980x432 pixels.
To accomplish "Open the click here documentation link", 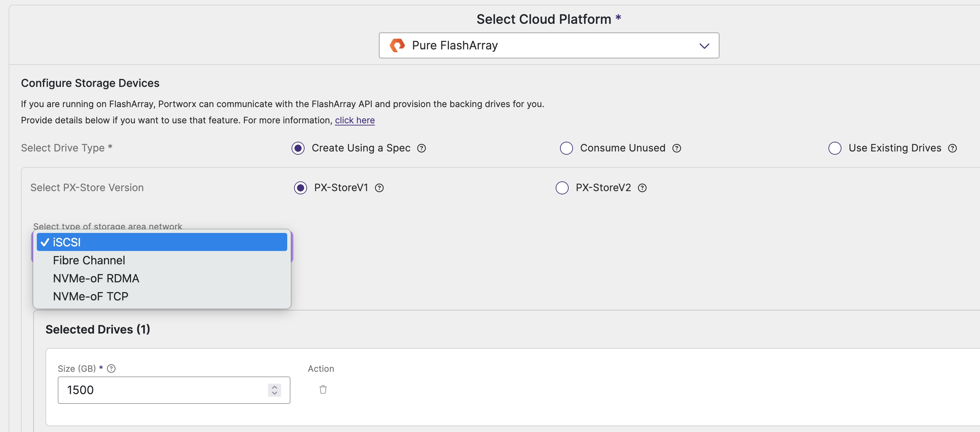I will click(355, 120).
